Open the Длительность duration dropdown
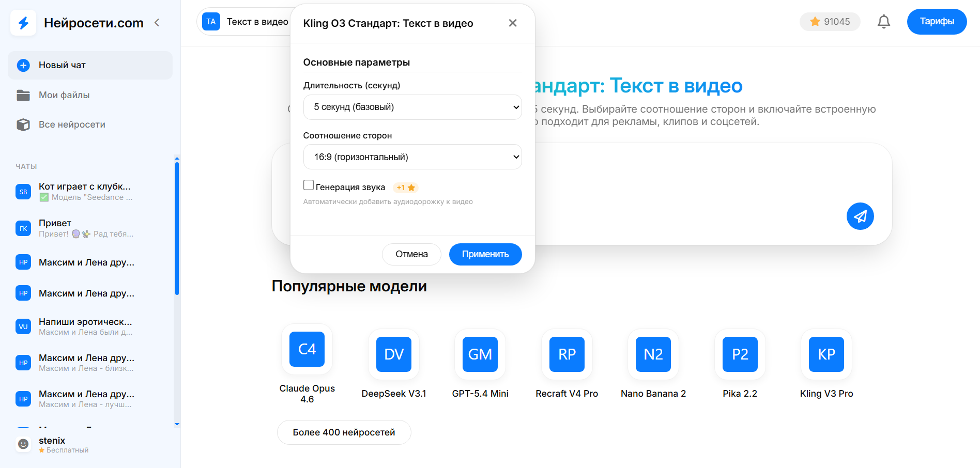 (x=412, y=107)
